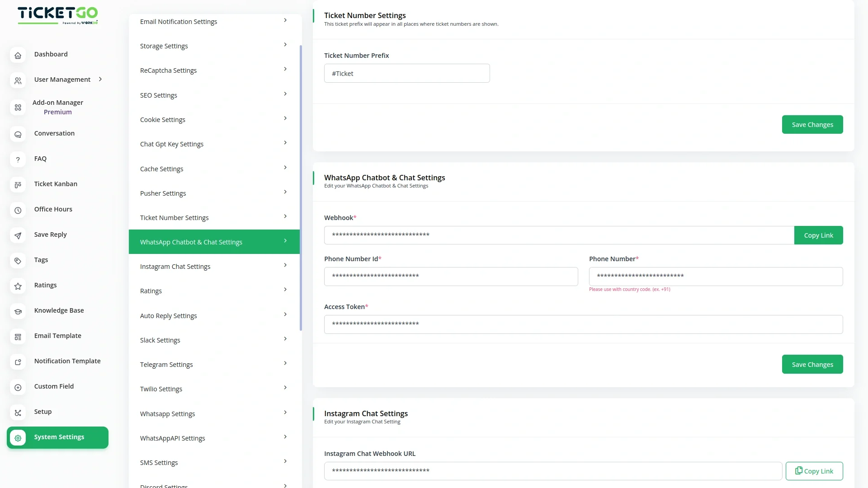The height and width of the screenshot is (488, 868).
Task: Select the Save Reply paper plane icon
Action: pyautogui.click(x=18, y=235)
